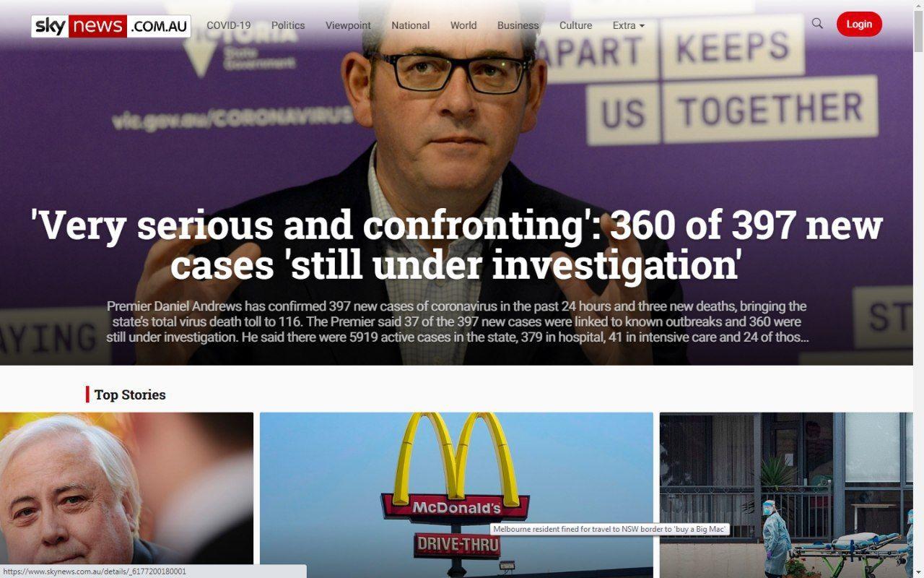Open the National news section

pos(411,25)
